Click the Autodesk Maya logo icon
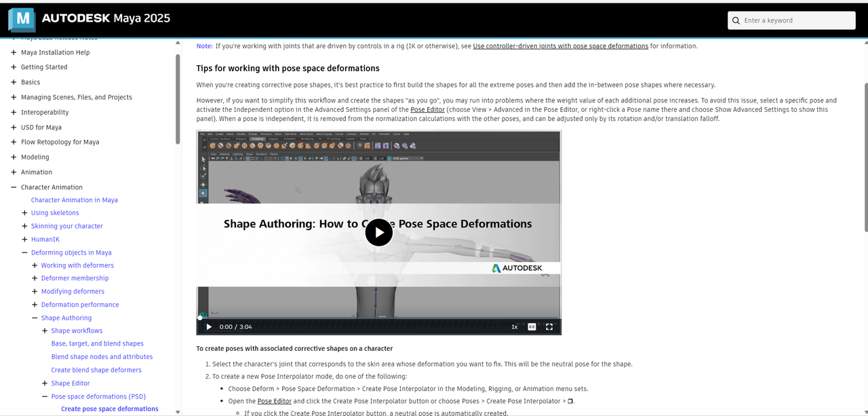 coord(22,20)
